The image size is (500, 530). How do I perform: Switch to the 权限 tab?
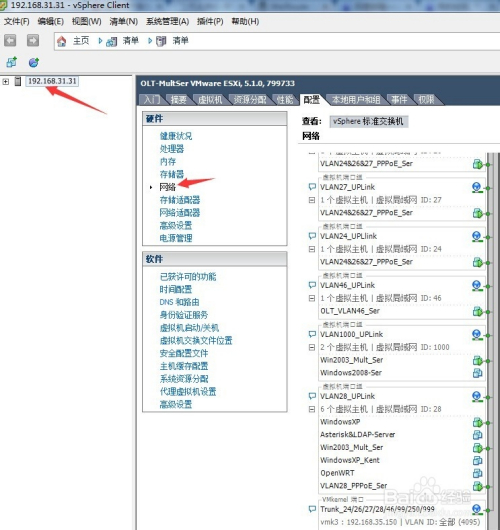[x=426, y=100]
